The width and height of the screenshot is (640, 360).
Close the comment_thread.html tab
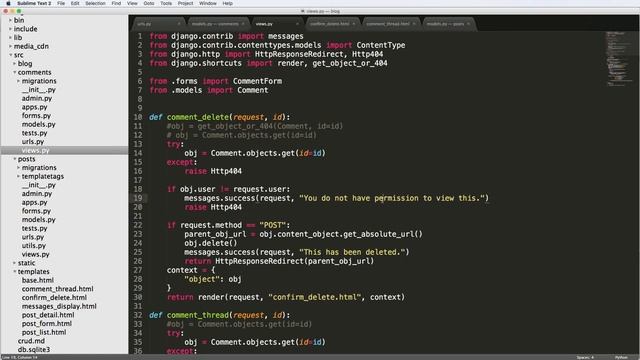(414, 24)
